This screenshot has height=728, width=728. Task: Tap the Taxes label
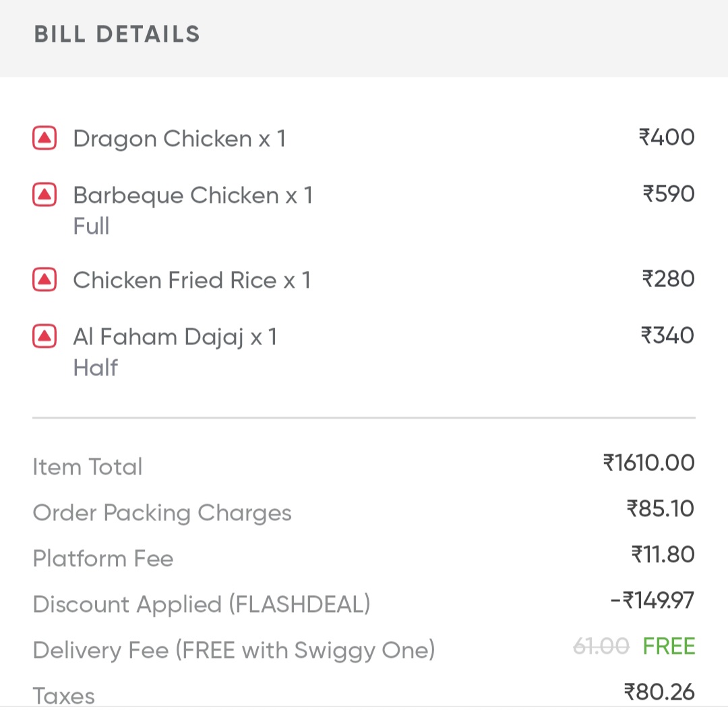64,695
